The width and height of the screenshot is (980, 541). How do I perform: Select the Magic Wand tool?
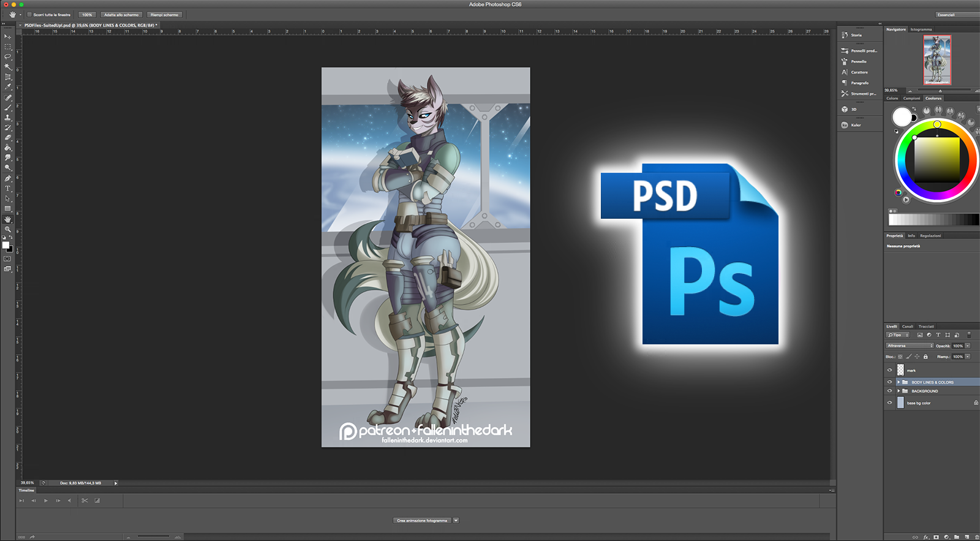pos(7,67)
